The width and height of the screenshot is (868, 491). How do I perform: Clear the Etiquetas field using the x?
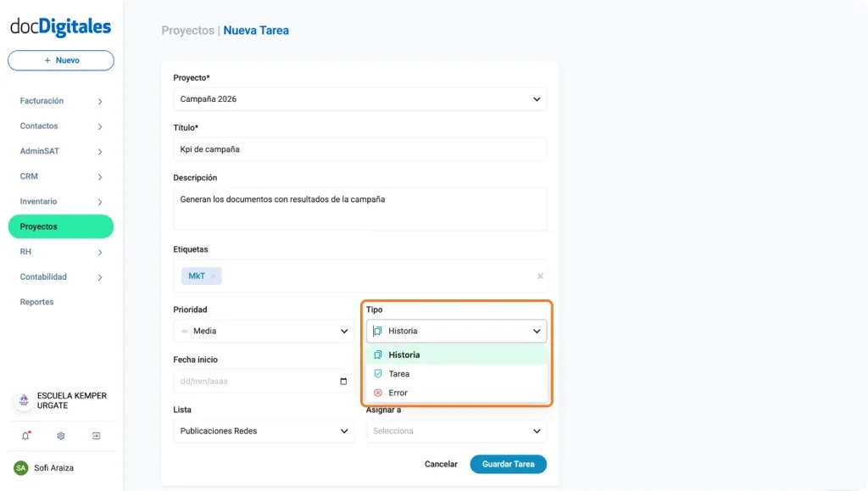pyautogui.click(x=540, y=276)
